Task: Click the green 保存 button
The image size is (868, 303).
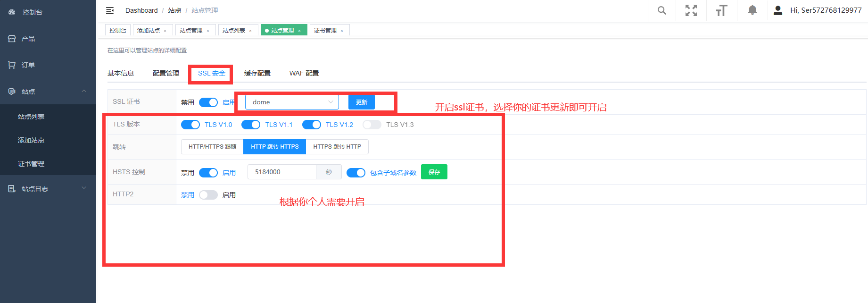Action: point(434,172)
